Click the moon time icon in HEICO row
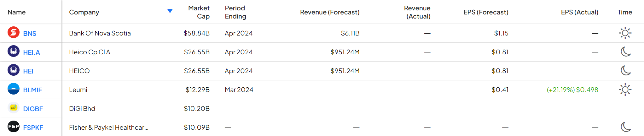This screenshot has height=136, width=644. point(626,70)
